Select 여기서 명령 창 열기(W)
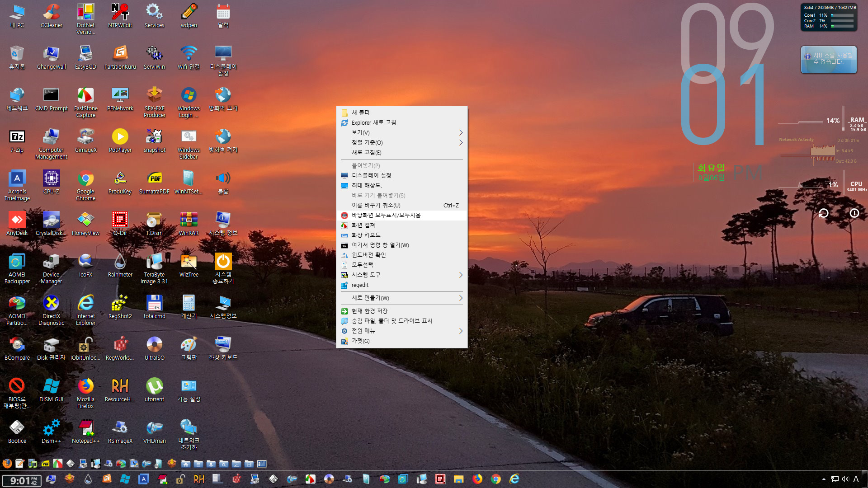868x488 pixels. tap(402, 245)
